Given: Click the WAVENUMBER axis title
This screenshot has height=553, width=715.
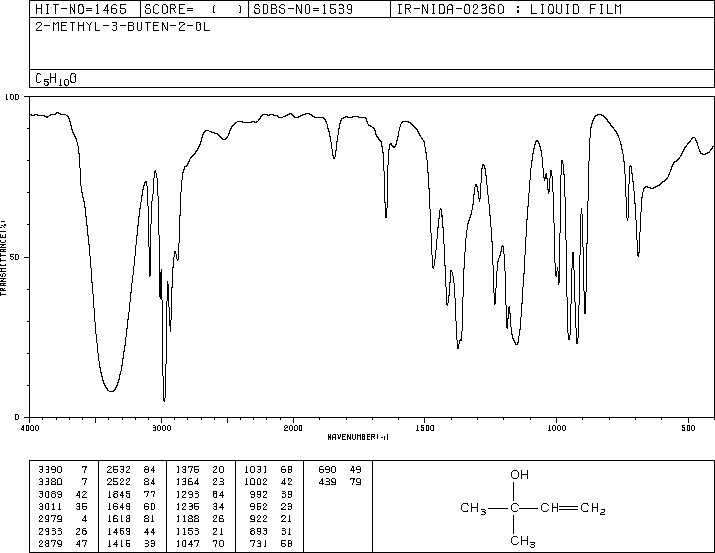Looking at the screenshot, I should pyautogui.click(x=358, y=437).
